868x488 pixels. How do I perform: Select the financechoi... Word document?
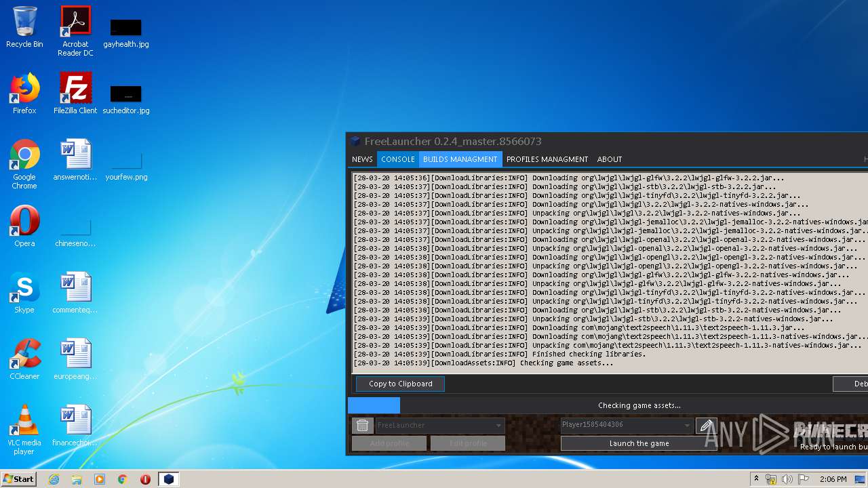75,426
